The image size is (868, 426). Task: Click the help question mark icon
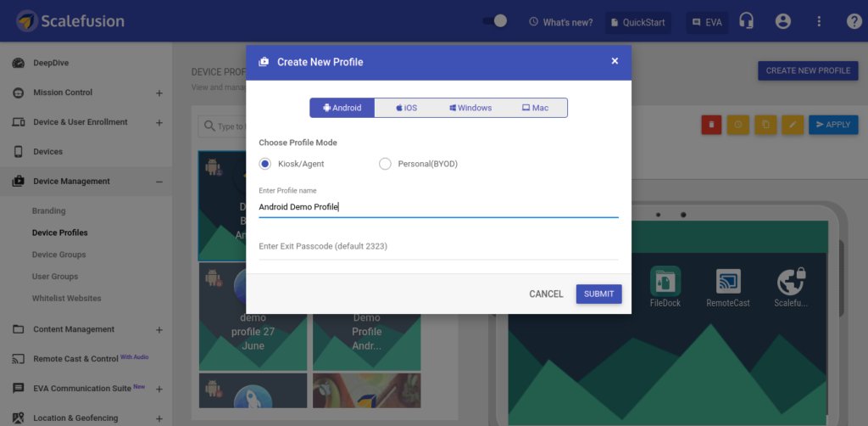pyautogui.click(x=854, y=21)
